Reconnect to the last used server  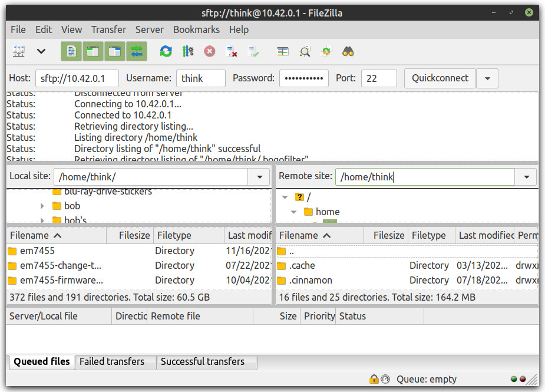coord(253,51)
